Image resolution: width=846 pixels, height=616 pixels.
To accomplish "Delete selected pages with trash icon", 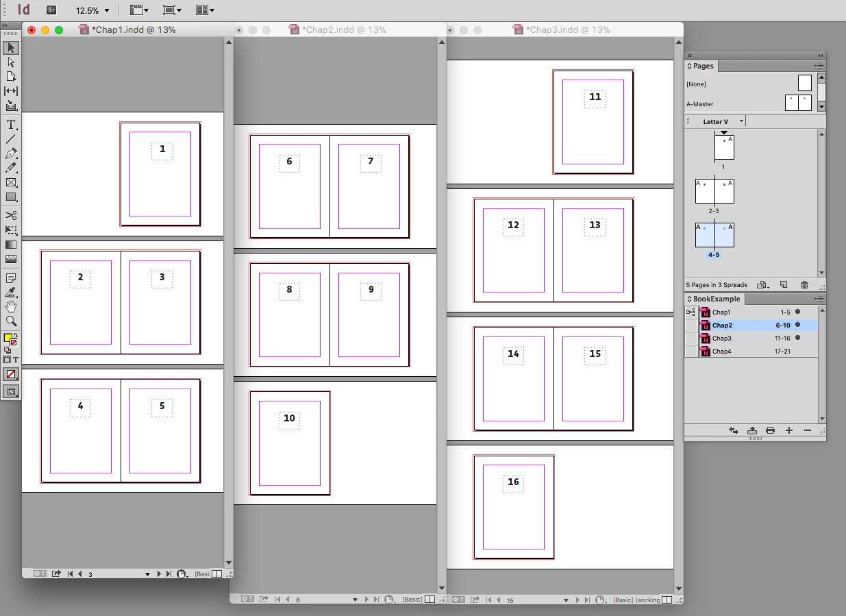I will [805, 285].
